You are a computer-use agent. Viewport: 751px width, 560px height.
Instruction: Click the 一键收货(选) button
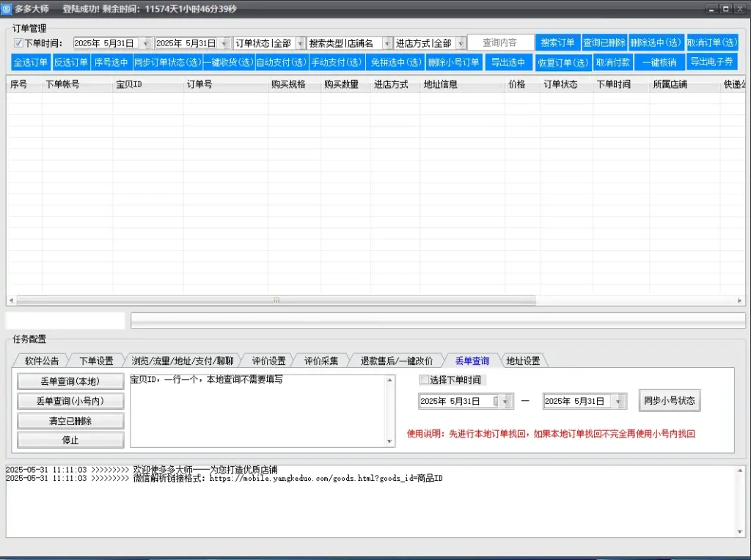[229, 62]
